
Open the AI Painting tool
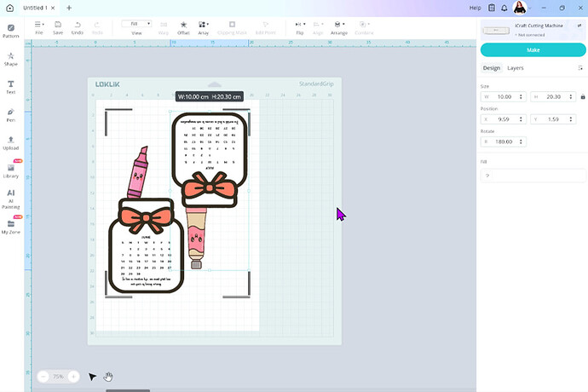point(11,197)
